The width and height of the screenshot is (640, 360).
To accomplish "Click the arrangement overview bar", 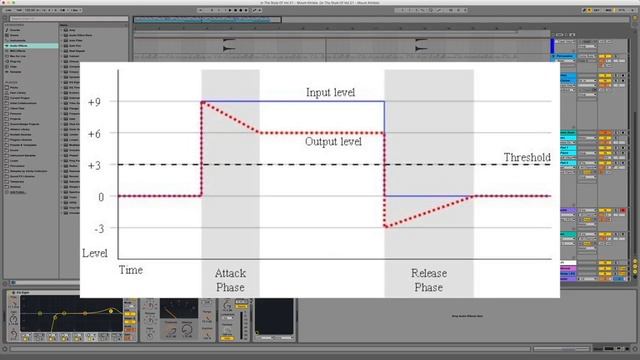I will click(x=207, y=19).
